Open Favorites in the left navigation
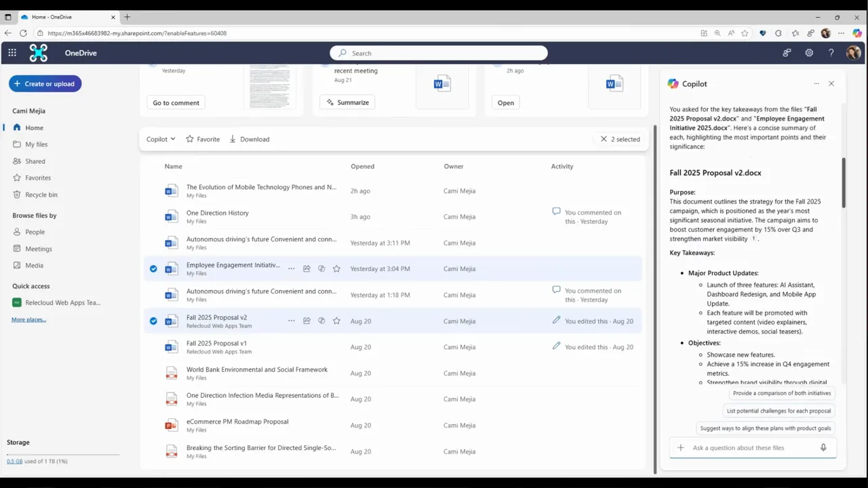Screen dimensions: 868x488 38,178
